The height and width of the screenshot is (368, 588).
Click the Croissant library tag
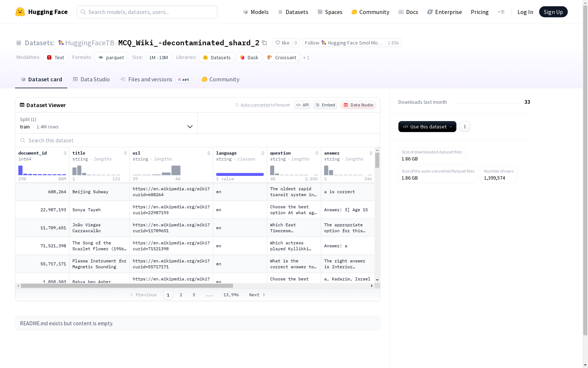pos(282,57)
